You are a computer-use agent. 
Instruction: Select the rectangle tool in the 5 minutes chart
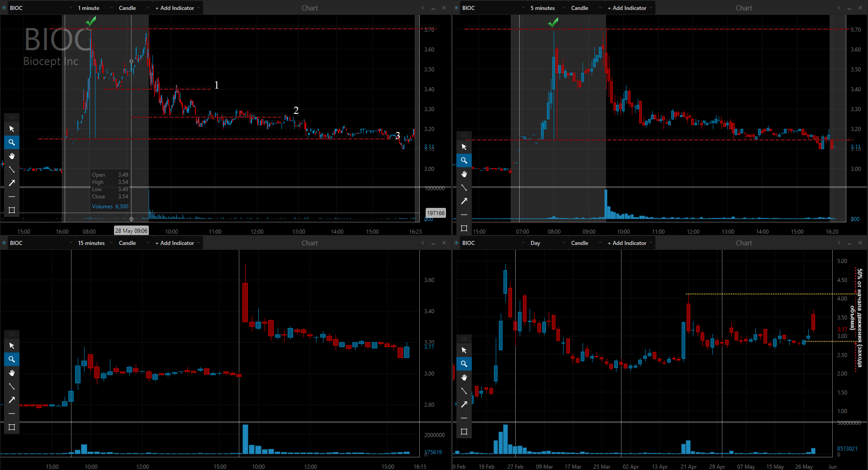(x=464, y=228)
